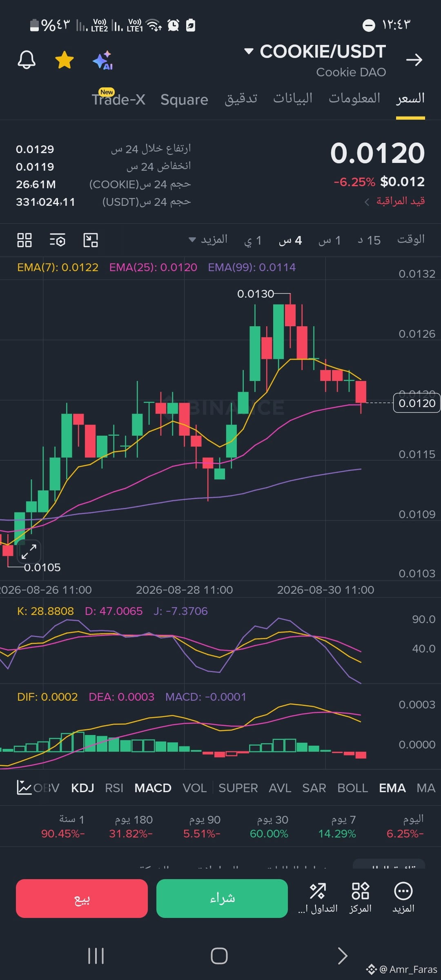Screen dimensions: 441x980
Task: Tap the do-not-disturb status icon
Action: click(x=369, y=25)
